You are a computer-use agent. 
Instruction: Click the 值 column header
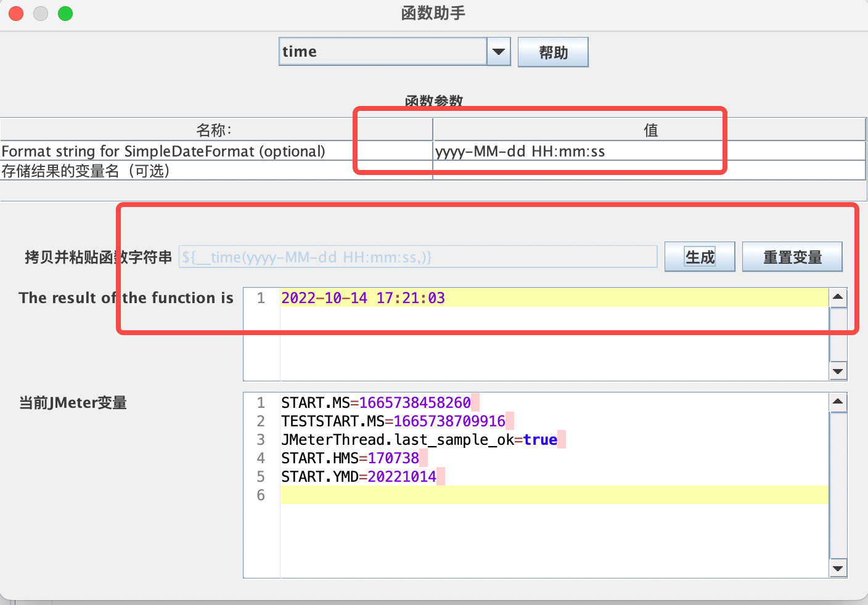(x=649, y=130)
